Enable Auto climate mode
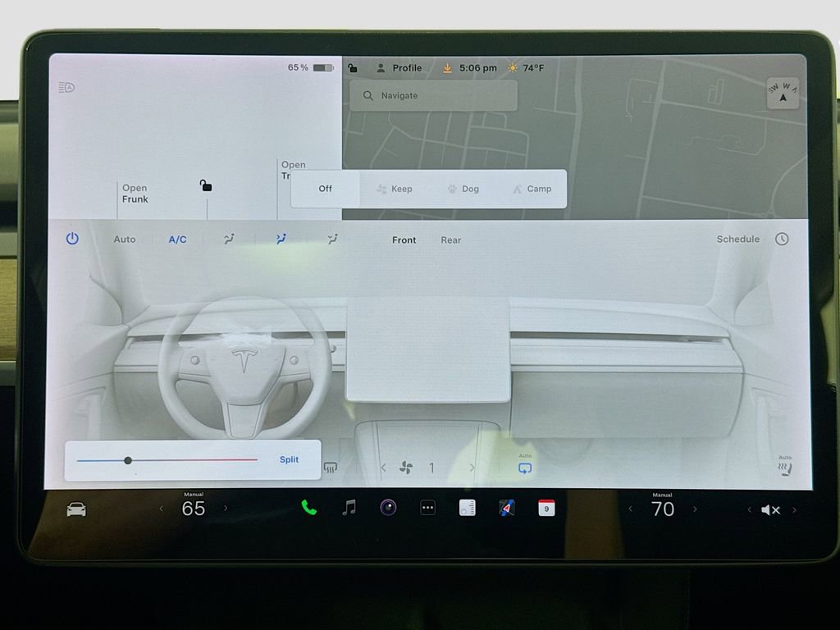This screenshot has height=630, width=840. tap(124, 239)
